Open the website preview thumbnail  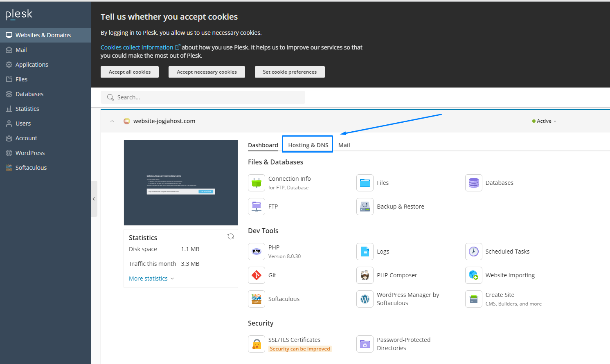(x=181, y=183)
